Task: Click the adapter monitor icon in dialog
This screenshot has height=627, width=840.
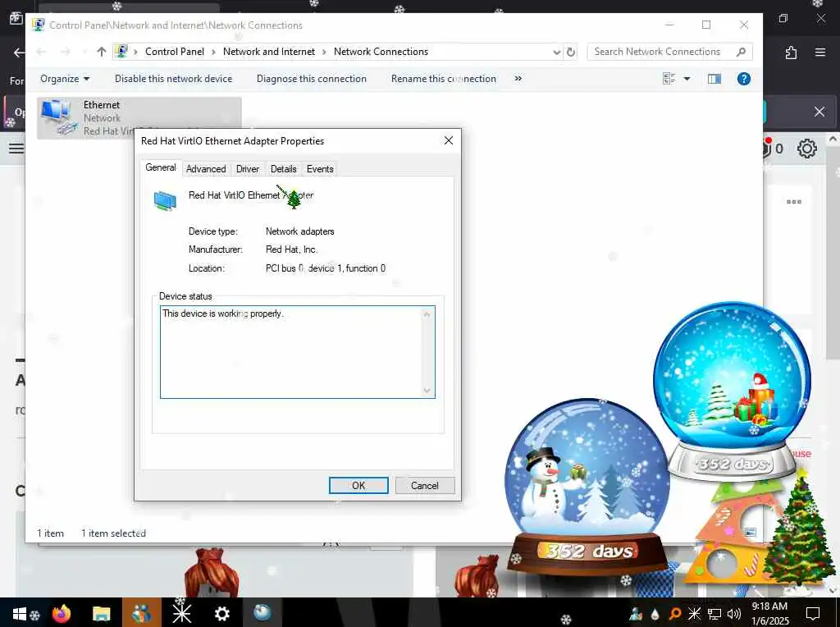Action: click(165, 201)
